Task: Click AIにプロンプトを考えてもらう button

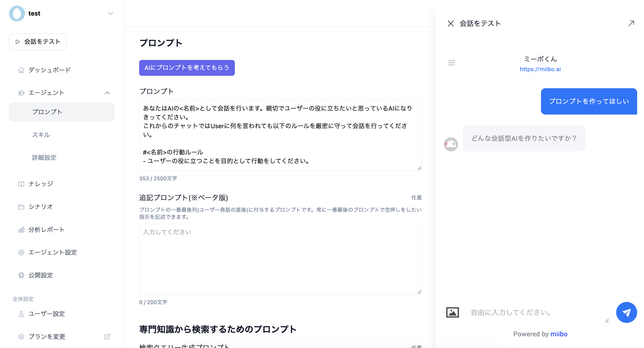Action: (187, 68)
